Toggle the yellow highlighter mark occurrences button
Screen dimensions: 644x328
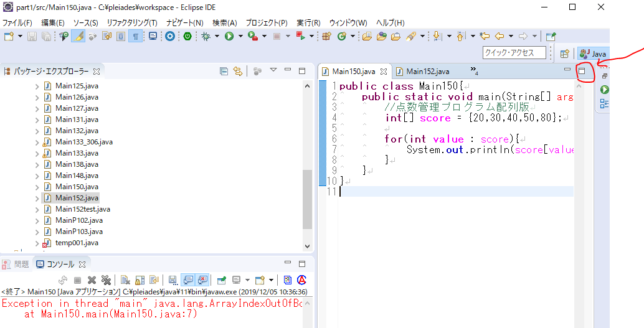[x=78, y=36]
